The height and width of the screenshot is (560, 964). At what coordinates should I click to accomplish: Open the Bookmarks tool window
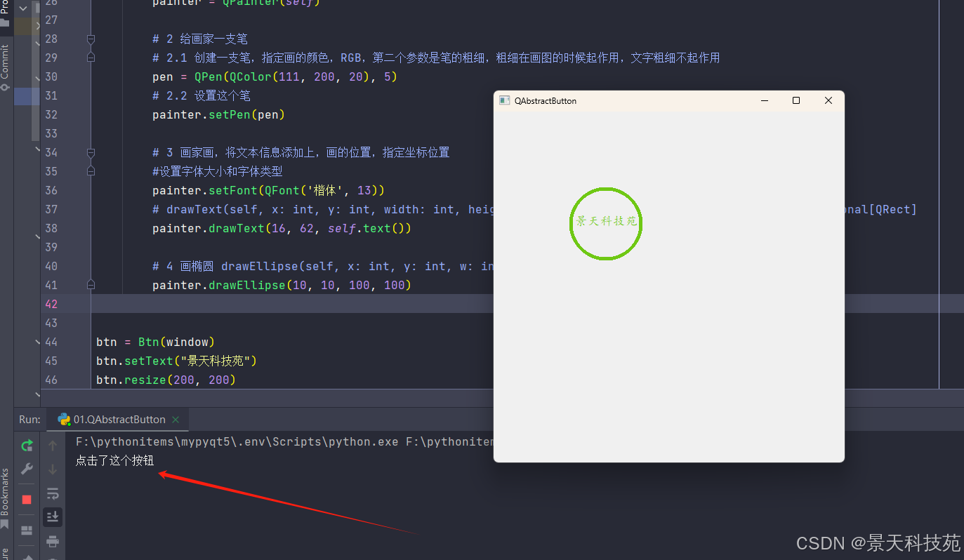tap(6, 498)
